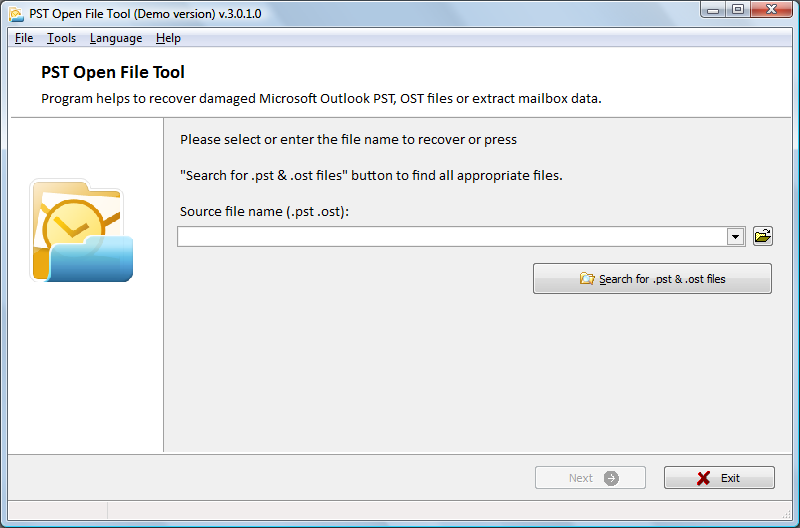Image resolution: width=800 pixels, height=528 pixels.
Task: Minimize the PST Open File Tool window
Action: [713, 10]
